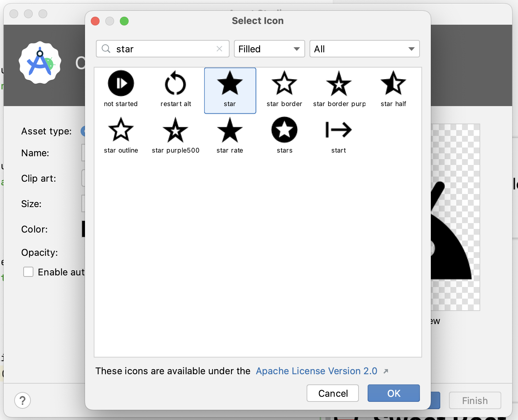518x420 pixels.
Task: Click the icon search input field
Action: click(163, 49)
